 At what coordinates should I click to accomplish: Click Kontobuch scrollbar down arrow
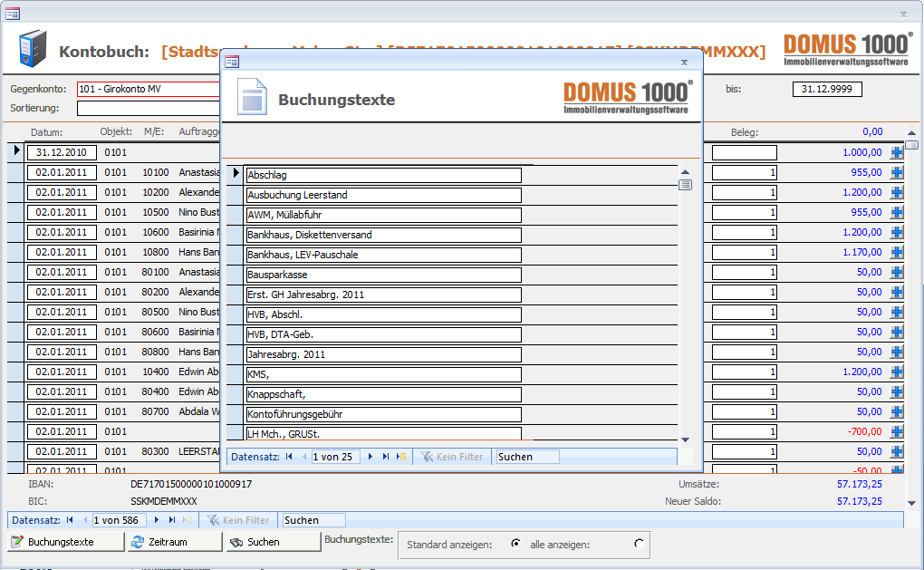911,503
